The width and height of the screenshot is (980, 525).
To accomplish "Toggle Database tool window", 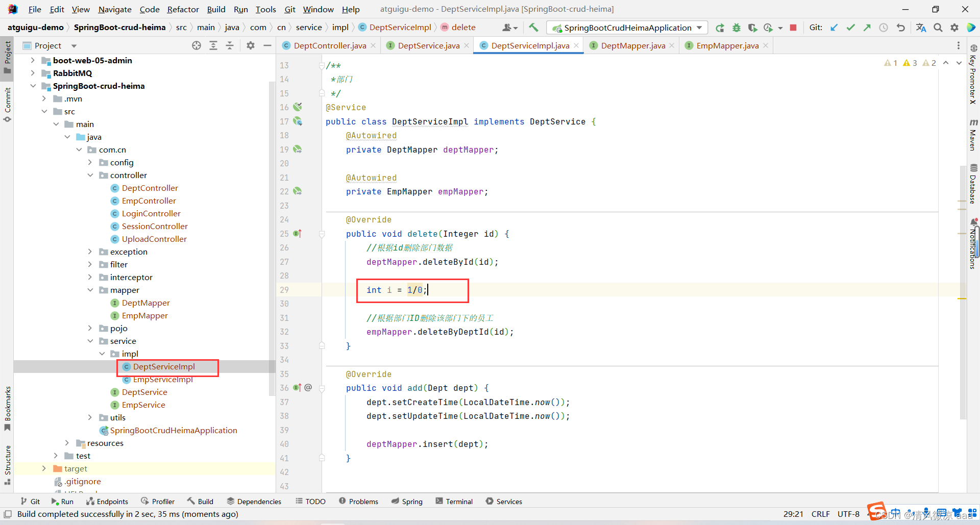I will [973, 184].
